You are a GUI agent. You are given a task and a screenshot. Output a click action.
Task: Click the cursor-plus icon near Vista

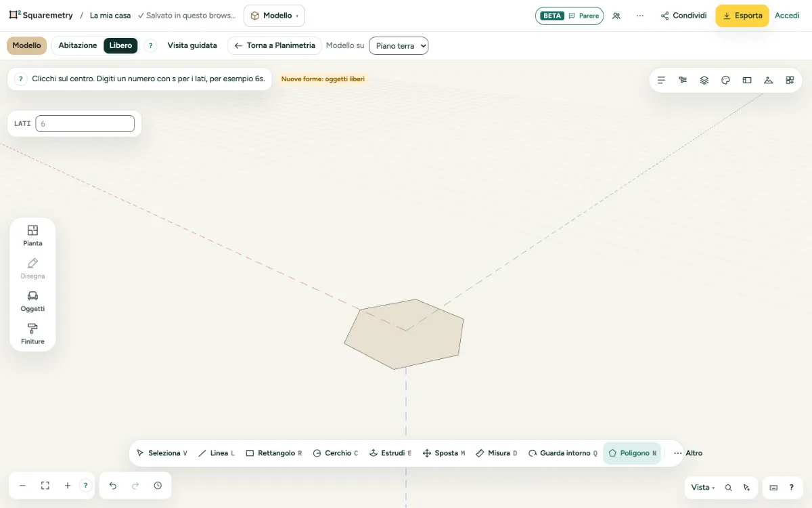coord(746,488)
